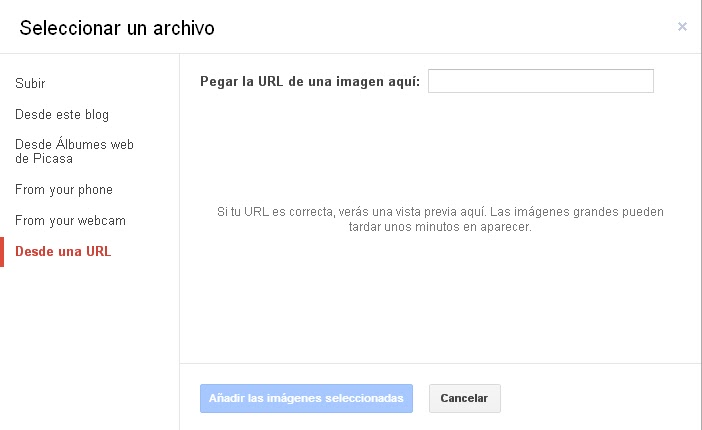Choose From your phone option
Screen dimensions: 702x430
[x=64, y=189]
